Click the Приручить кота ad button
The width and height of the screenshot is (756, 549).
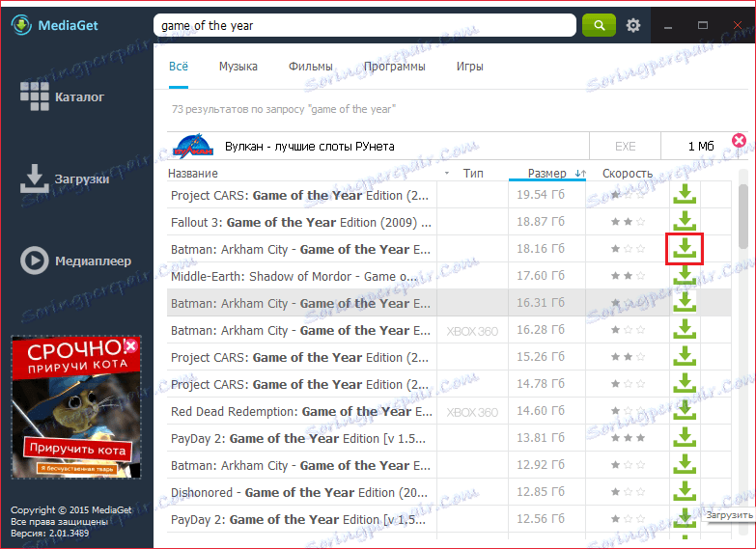pyautogui.click(x=77, y=449)
